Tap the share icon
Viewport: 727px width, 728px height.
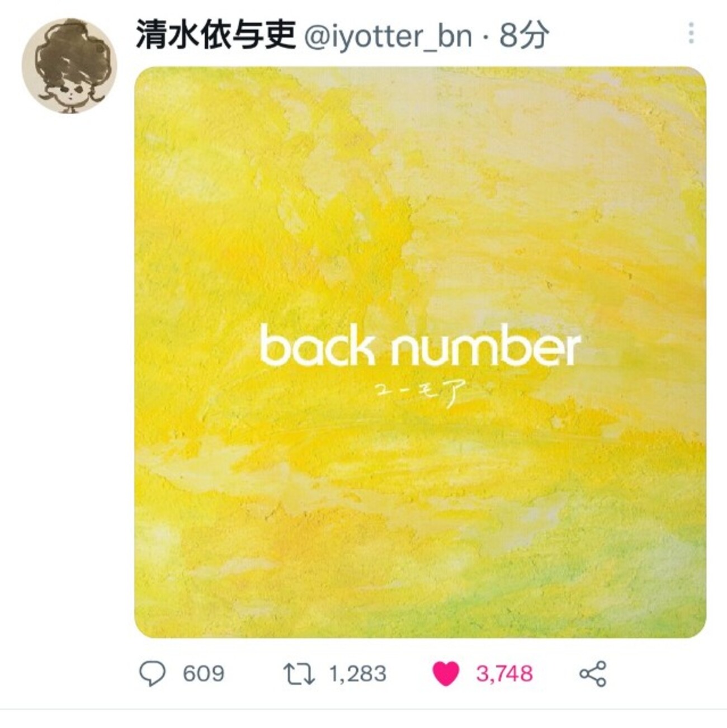(593, 674)
